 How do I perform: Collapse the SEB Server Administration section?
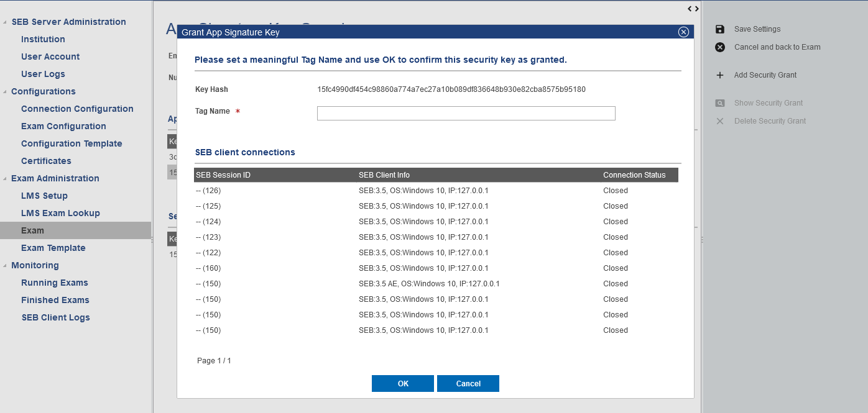pyautogui.click(x=6, y=22)
